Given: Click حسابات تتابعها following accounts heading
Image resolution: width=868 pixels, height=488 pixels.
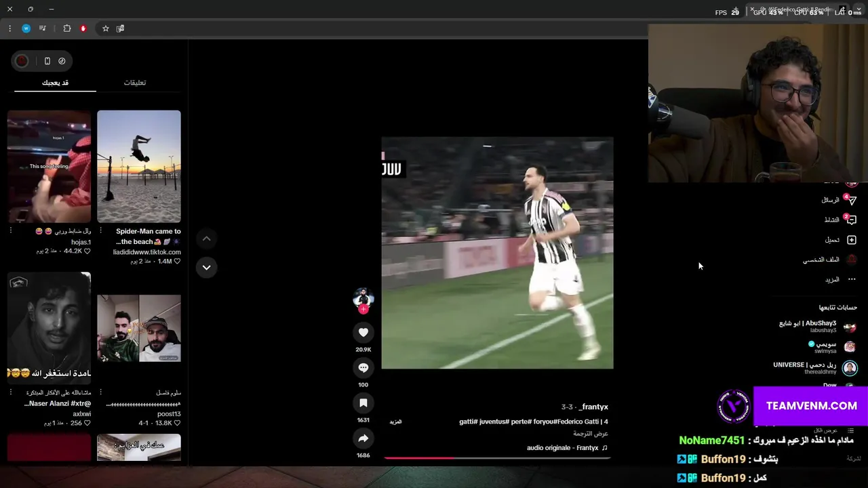Looking at the screenshot, I should [x=837, y=307].
